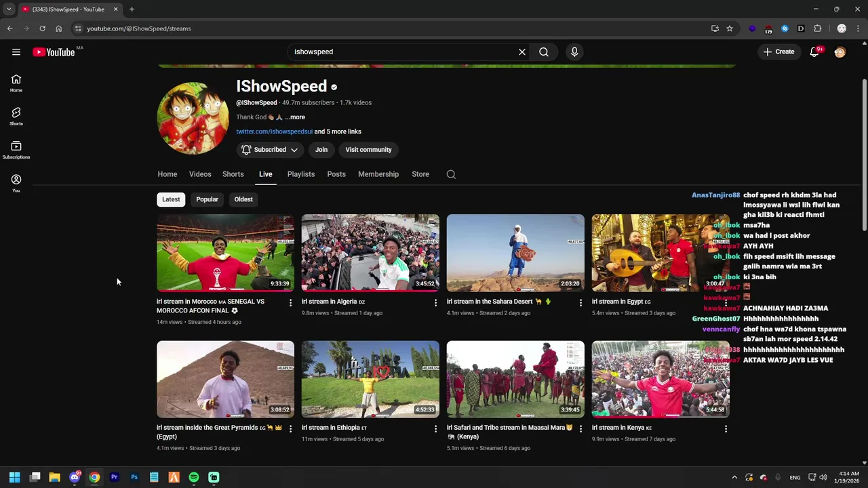The height and width of the screenshot is (488, 868).
Task: Open options for the Algeria stream video
Action: [x=435, y=302]
